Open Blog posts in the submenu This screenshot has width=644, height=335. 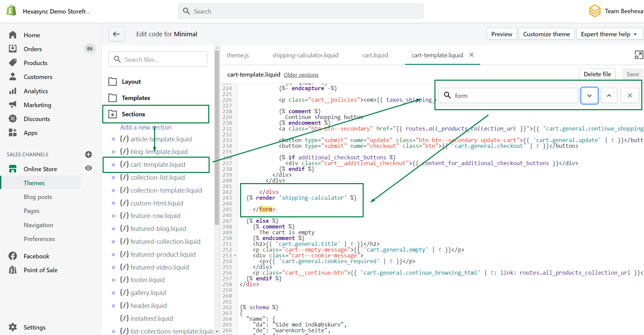(38, 197)
